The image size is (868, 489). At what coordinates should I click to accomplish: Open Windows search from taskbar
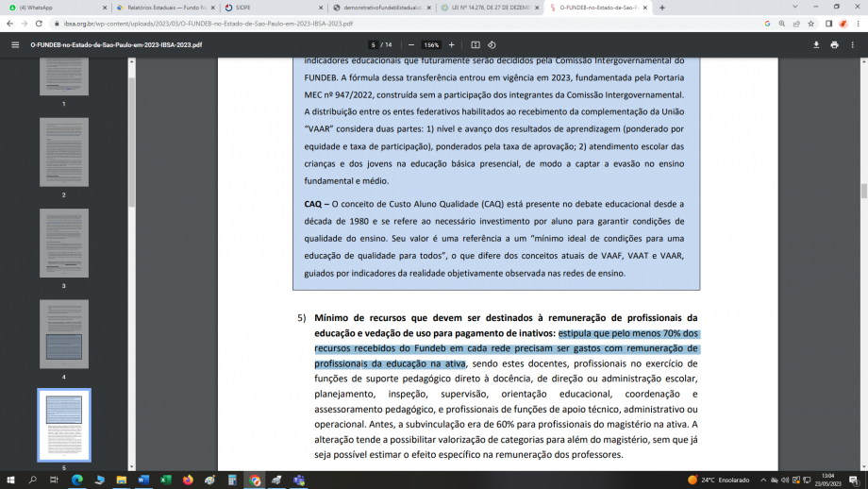pyautogui.click(x=32, y=480)
